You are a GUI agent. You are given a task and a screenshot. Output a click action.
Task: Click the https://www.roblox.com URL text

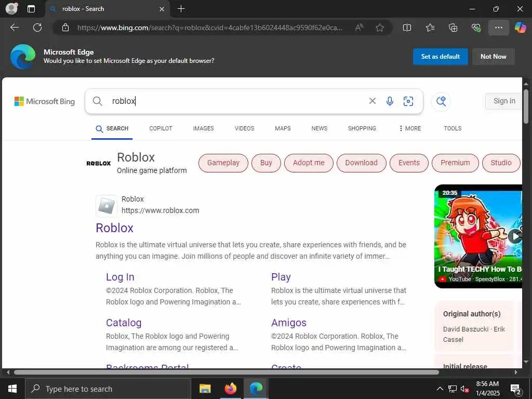point(160,210)
